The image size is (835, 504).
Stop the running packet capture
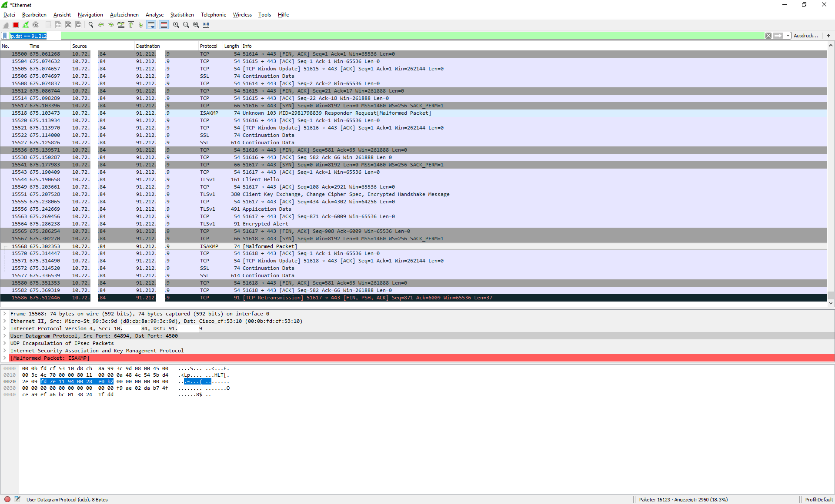coord(16,25)
